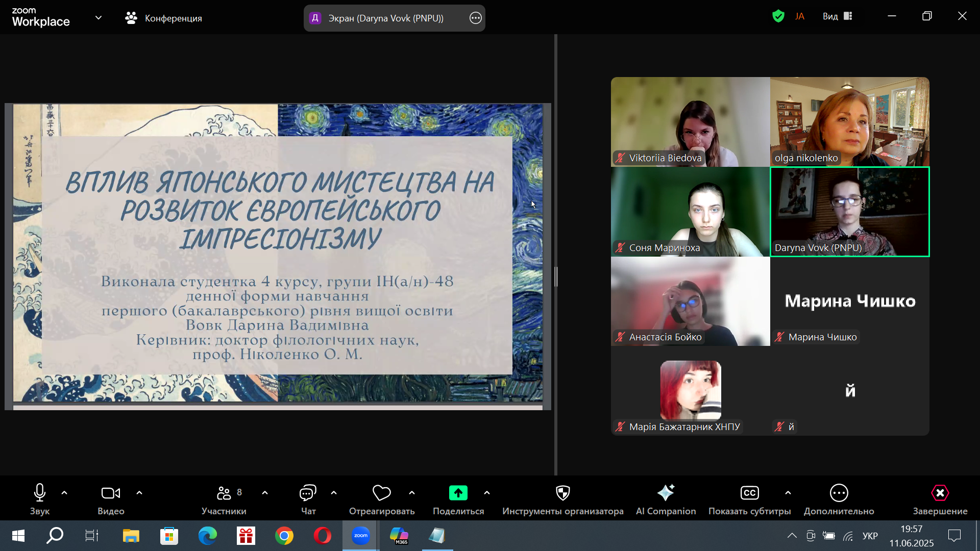Open the JA profile avatar
The height and width of the screenshot is (551, 980).
pyautogui.click(x=800, y=16)
